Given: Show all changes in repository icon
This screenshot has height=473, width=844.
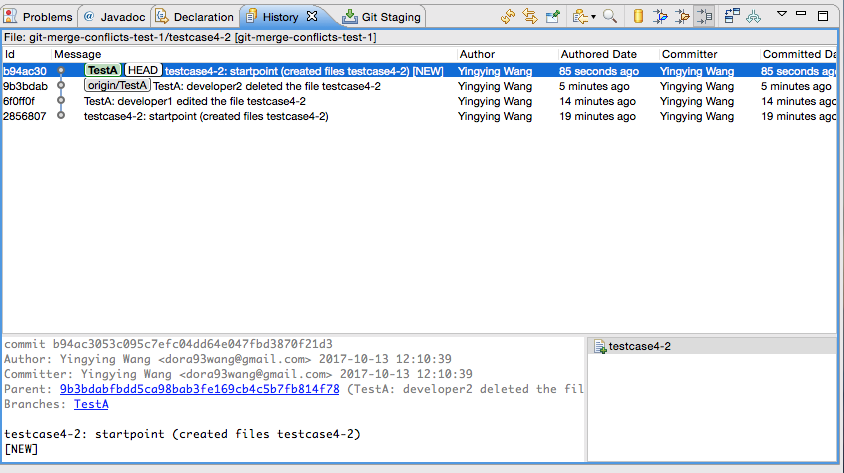Looking at the screenshot, I should pyautogui.click(x=638, y=17).
